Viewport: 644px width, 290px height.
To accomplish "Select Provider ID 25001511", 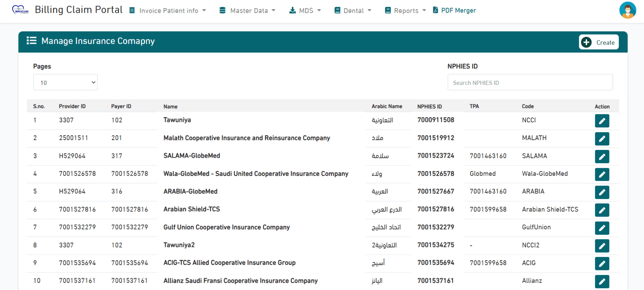I will pos(73,138).
